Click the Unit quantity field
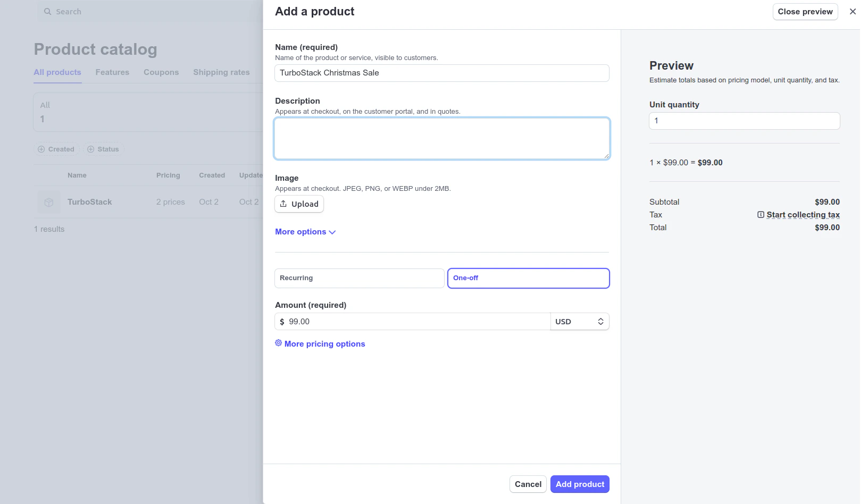The image size is (868, 504). click(x=745, y=121)
